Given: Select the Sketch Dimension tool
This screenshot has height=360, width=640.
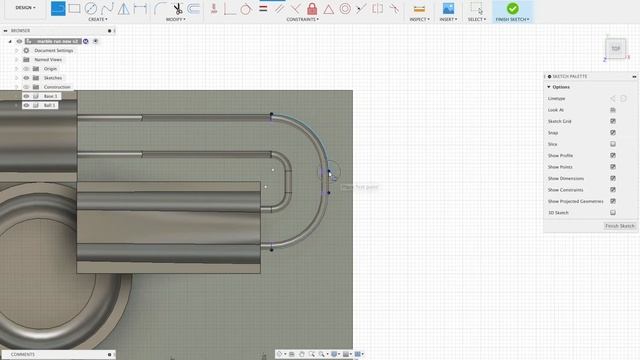Looking at the screenshot, I should click(x=140, y=9).
